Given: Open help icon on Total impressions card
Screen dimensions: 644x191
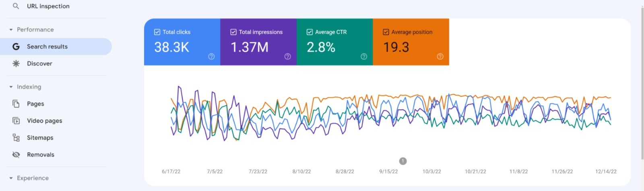Looking at the screenshot, I should pyautogui.click(x=287, y=56).
